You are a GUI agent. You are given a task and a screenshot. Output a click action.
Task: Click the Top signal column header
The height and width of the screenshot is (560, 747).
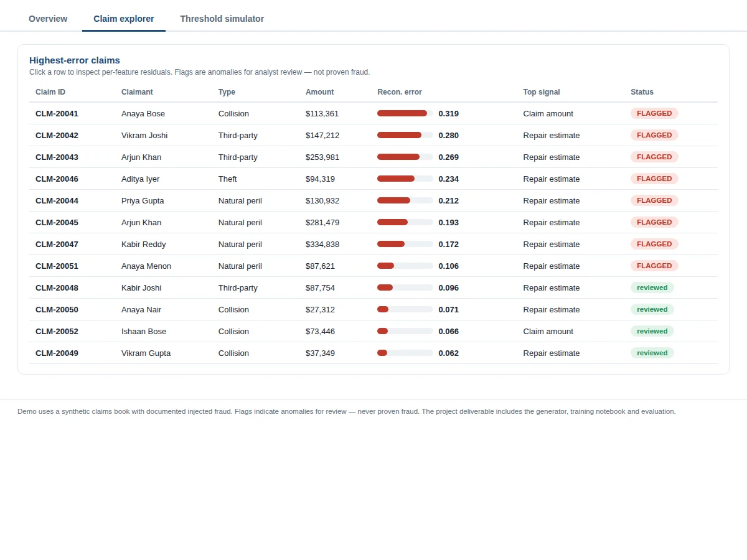(542, 92)
